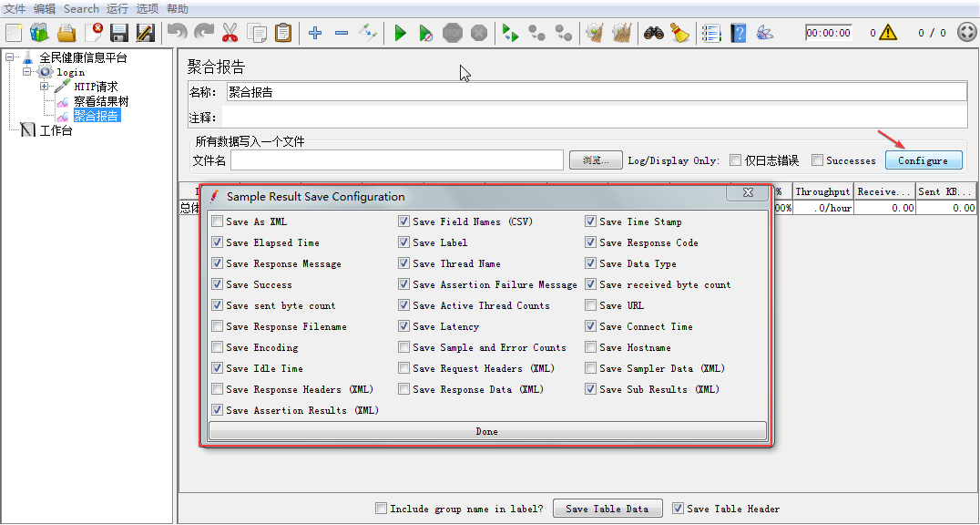Uncheck the Save Latency option
Screen dimensions: 980x525
(x=403, y=326)
